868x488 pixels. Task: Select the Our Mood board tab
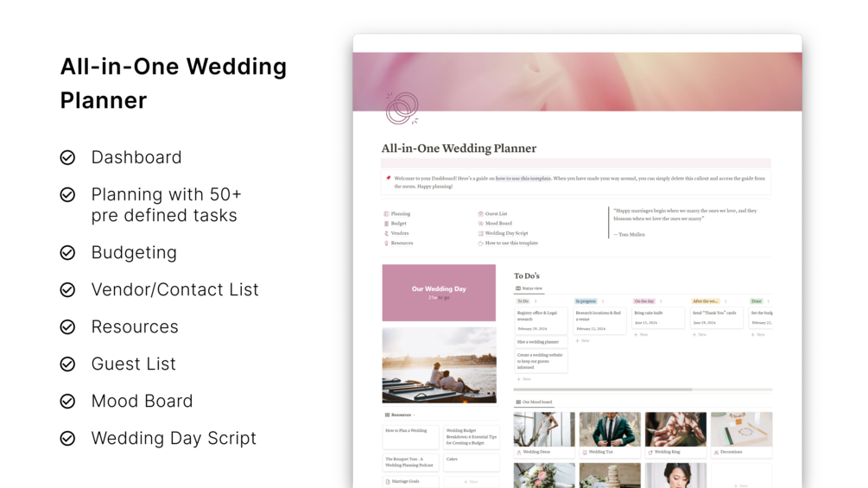[534, 402]
